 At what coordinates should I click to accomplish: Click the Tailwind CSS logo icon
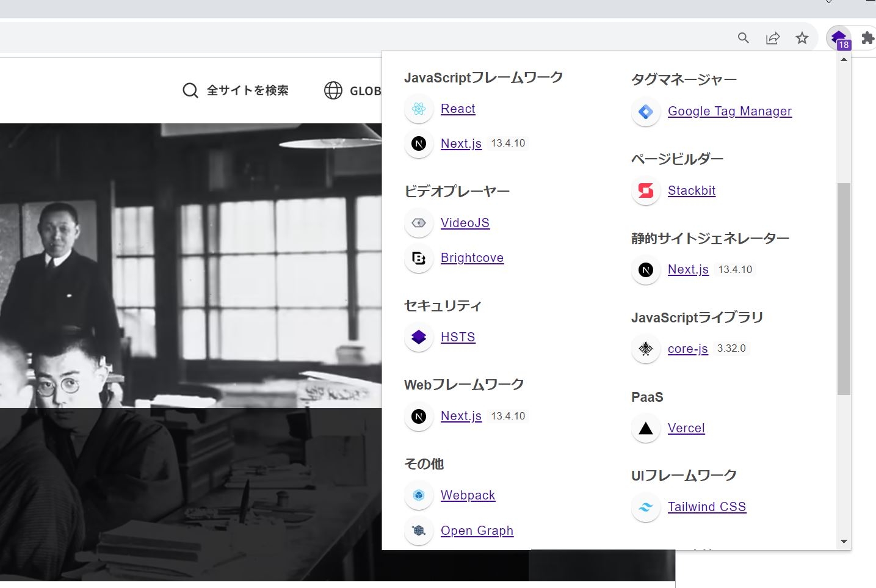pyautogui.click(x=646, y=507)
